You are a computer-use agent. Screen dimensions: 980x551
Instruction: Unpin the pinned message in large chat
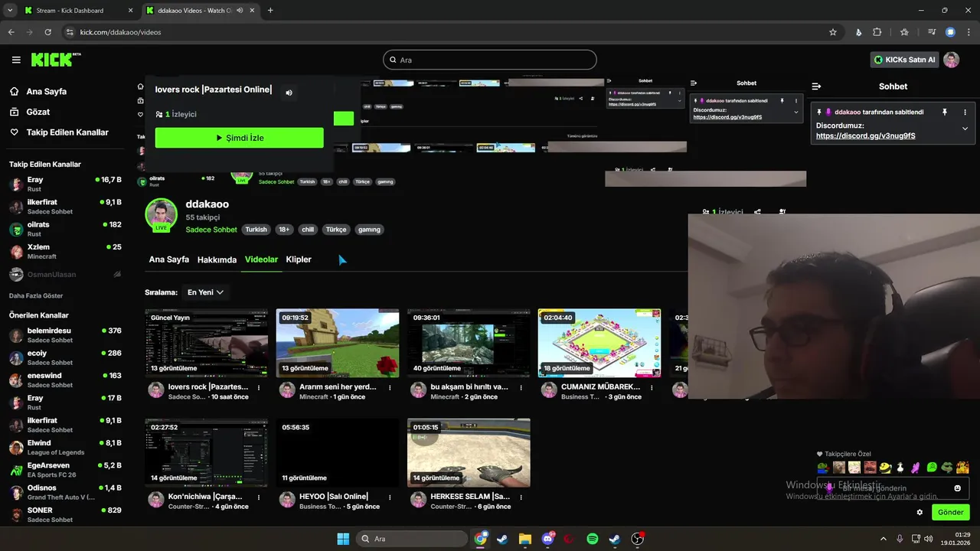pos(945,112)
